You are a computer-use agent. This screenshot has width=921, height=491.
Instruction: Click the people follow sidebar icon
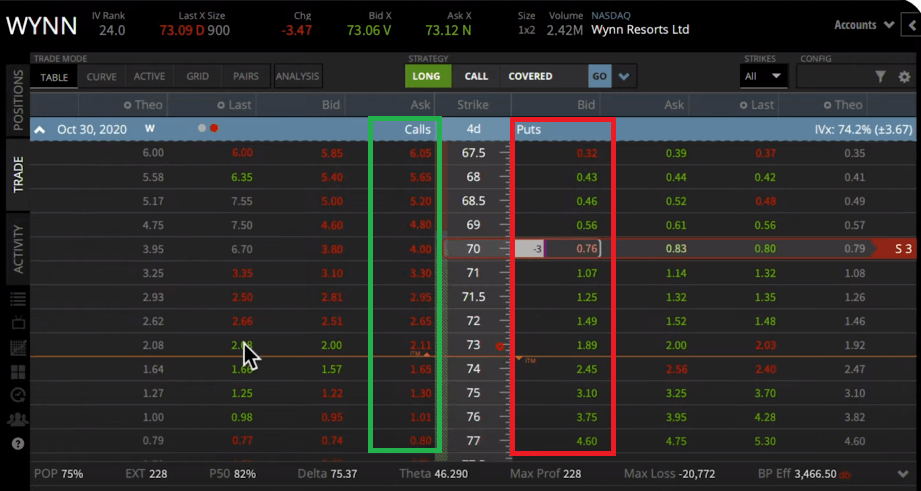click(17, 419)
